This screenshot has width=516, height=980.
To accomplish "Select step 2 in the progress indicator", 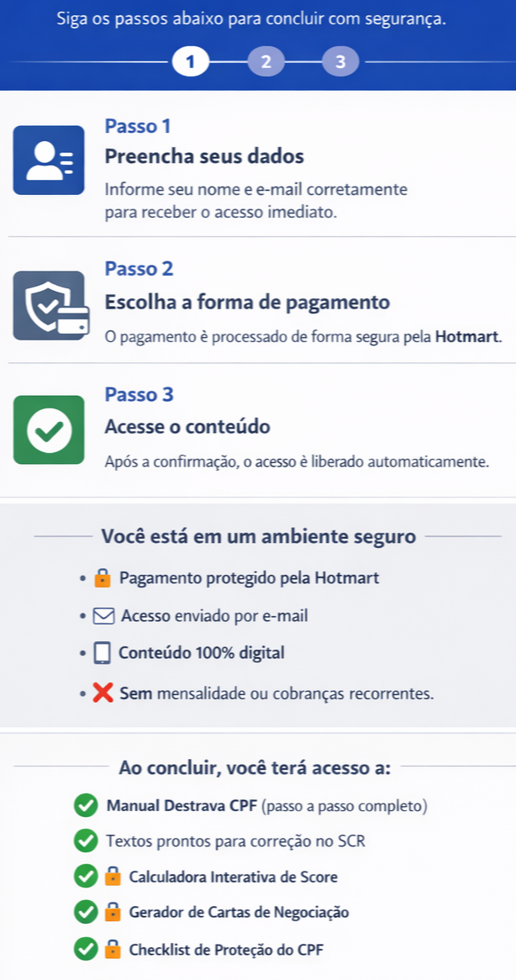I will [266, 61].
